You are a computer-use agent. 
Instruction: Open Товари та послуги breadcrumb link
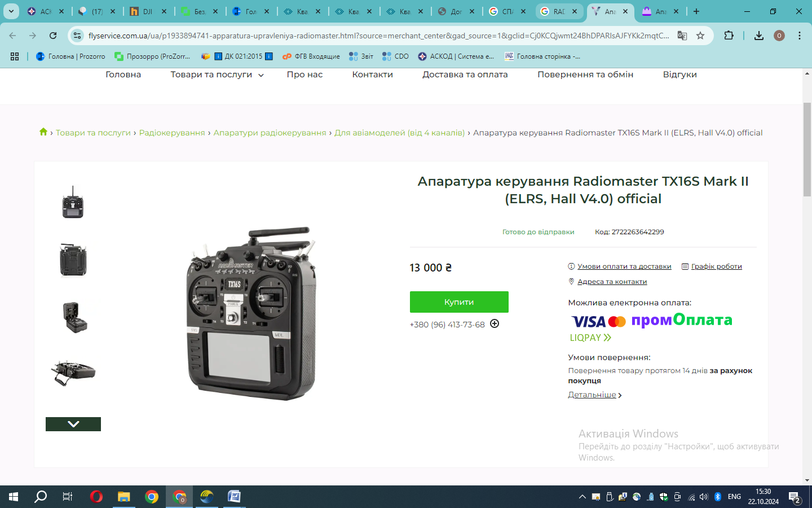point(93,133)
